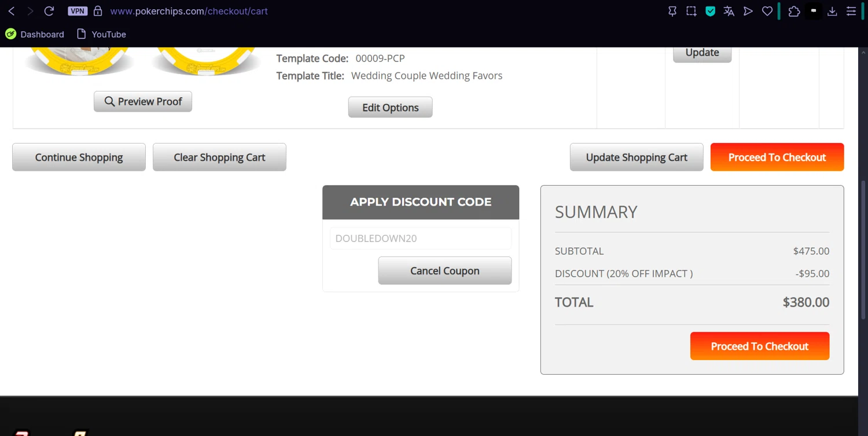Click the $380.00 total amount
Screen dimensions: 868x436
tap(806, 302)
